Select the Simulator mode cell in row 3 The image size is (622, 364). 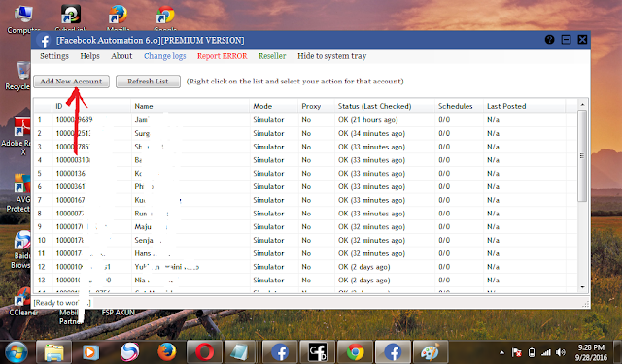click(268, 147)
